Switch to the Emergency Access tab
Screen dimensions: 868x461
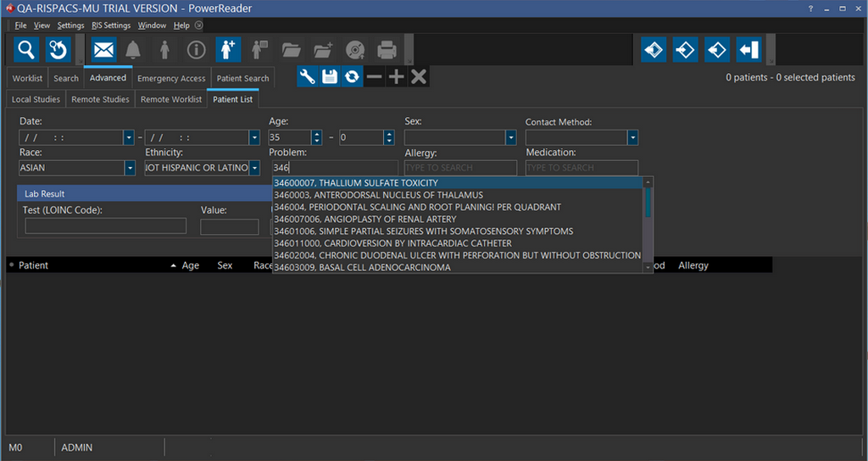pos(171,78)
